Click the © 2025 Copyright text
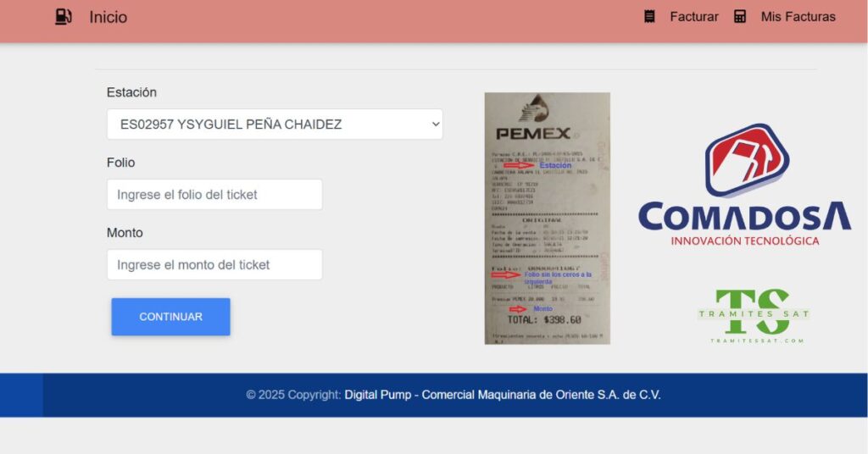Image resolution: width=868 pixels, height=454 pixels. (293, 395)
